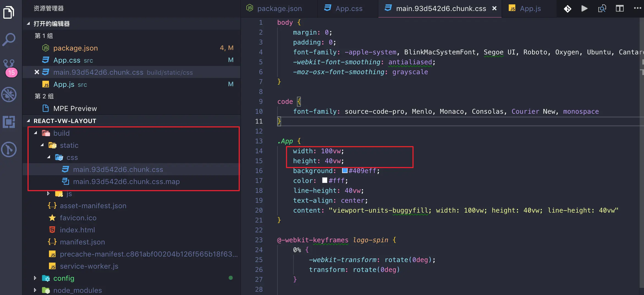Screen dimensions: 644x295
Task: Open the Explorer view in the activity bar
Action: tap(9, 12)
